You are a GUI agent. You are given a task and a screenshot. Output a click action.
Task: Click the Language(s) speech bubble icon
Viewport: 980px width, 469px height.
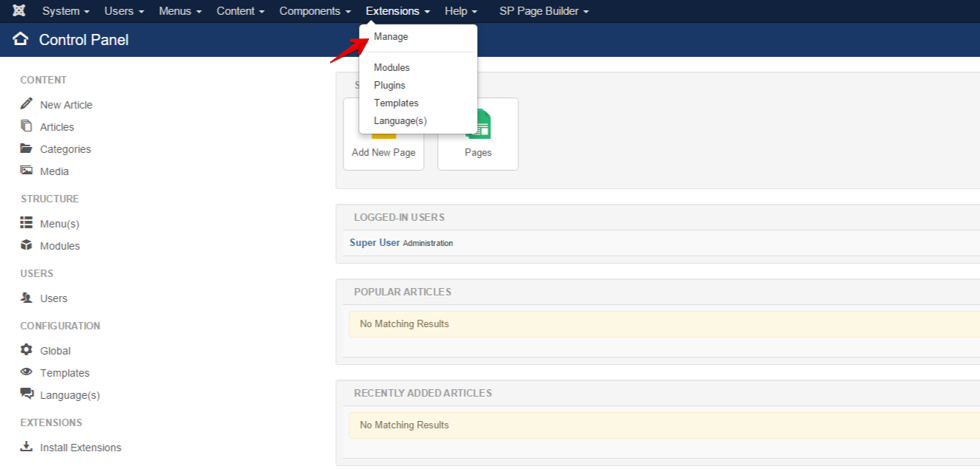27,394
